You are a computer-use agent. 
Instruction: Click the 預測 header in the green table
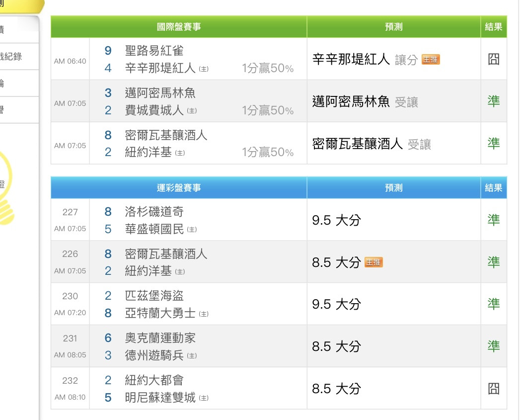[x=394, y=27]
